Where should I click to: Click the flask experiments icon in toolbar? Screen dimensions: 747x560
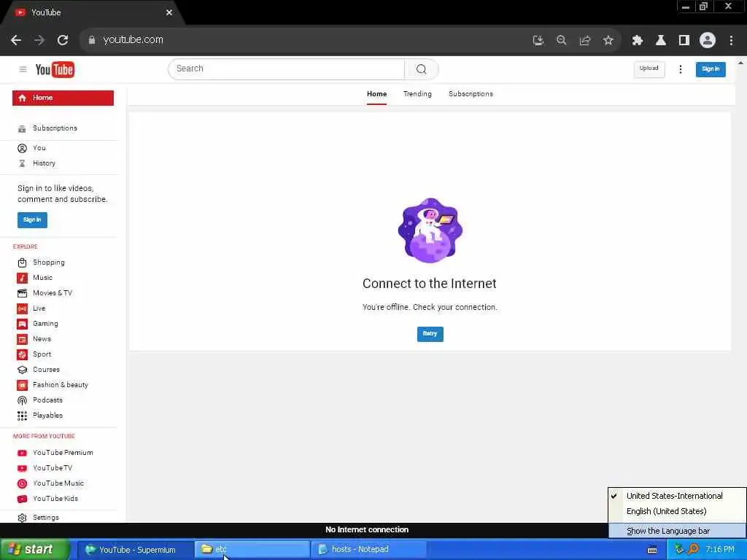660,41
